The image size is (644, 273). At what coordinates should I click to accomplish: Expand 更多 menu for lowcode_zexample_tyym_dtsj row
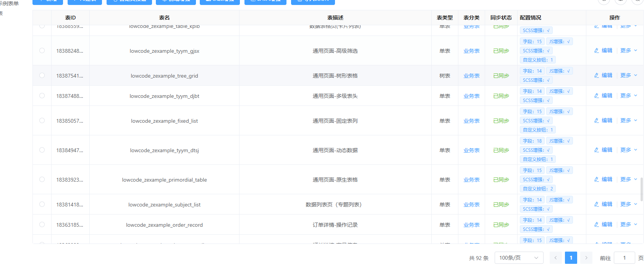coord(628,150)
